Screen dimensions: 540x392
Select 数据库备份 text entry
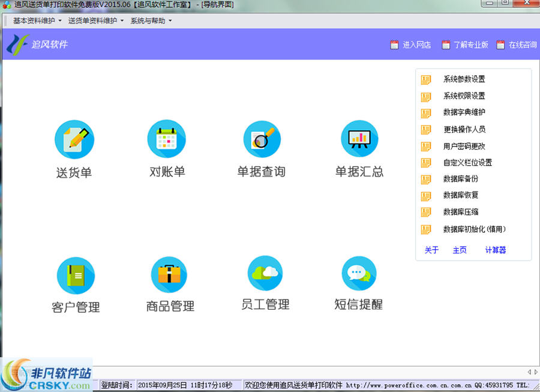coord(460,179)
